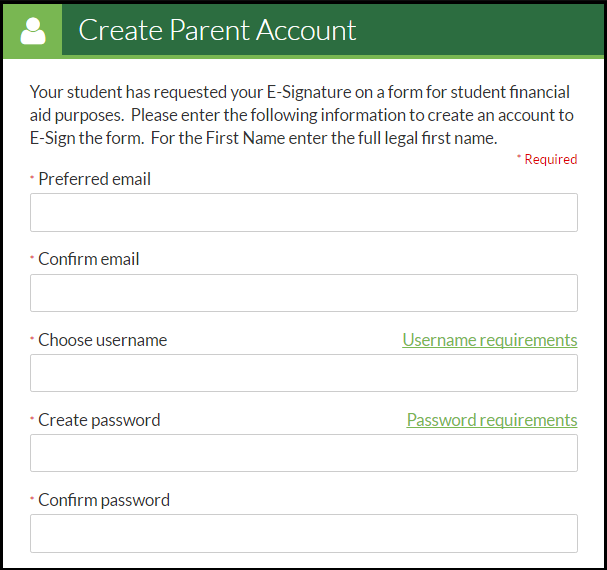
Task: Click into the Create password field
Action: pos(303,453)
